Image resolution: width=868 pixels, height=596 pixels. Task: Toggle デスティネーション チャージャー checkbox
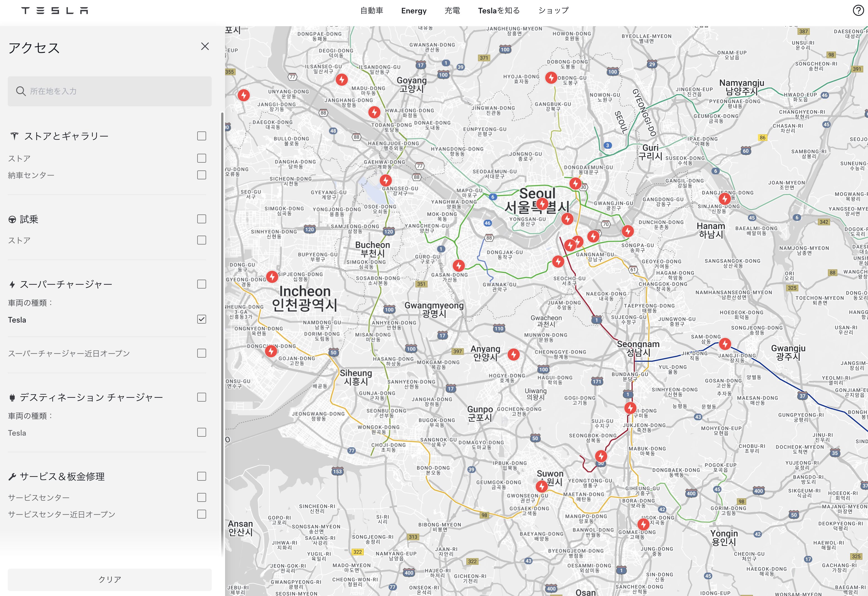[201, 397]
